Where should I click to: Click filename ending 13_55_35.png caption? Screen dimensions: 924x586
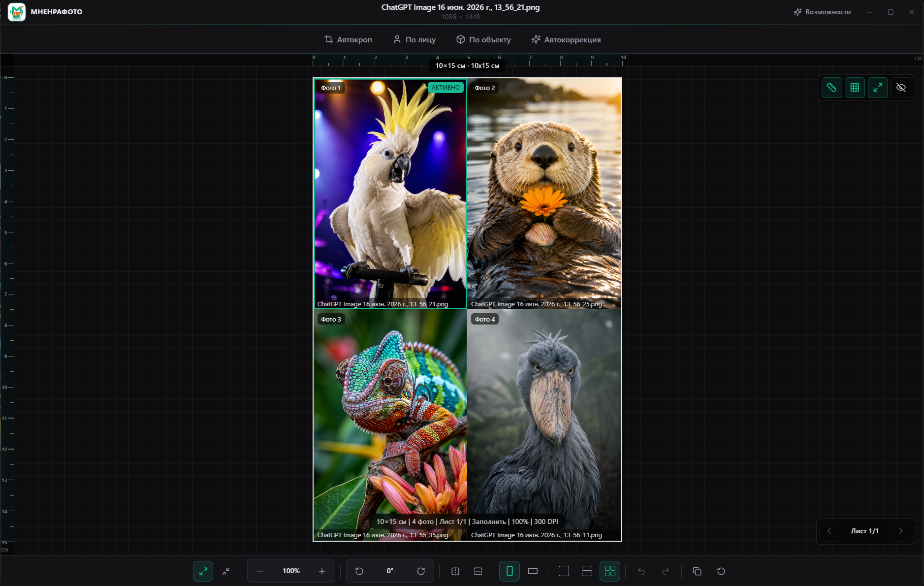[x=382, y=535]
